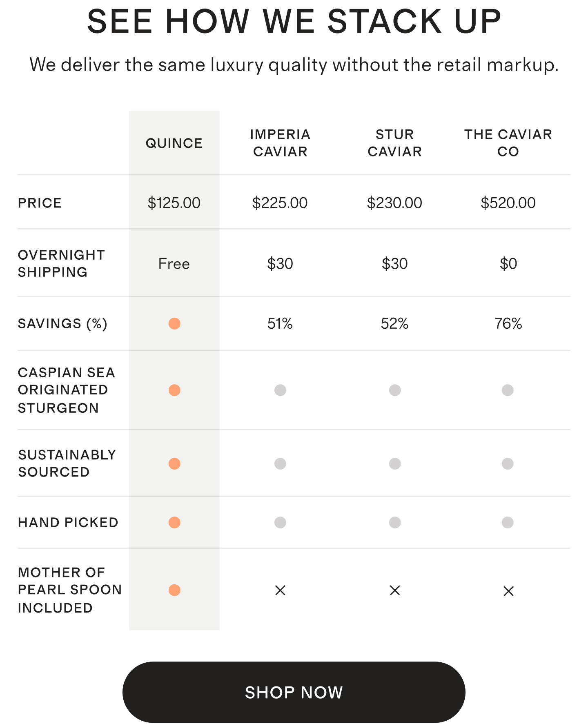Click The Caviar Co price $520.00
The height and width of the screenshot is (724, 588).
(x=508, y=203)
